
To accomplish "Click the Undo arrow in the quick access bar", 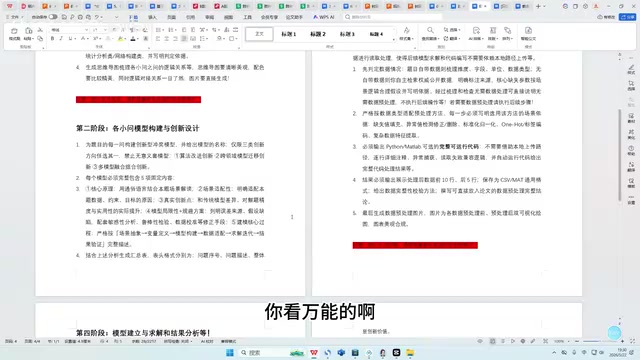I will tap(97, 17).
